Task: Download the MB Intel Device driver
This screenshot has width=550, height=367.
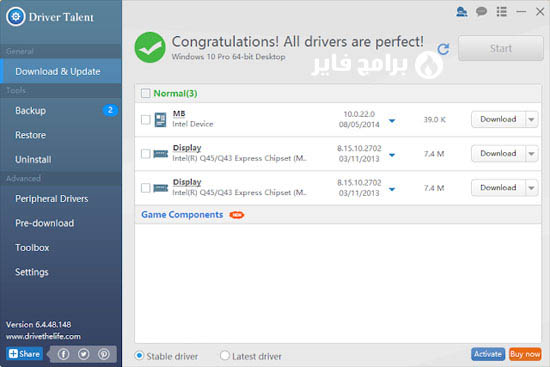Action: click(498, 120)
